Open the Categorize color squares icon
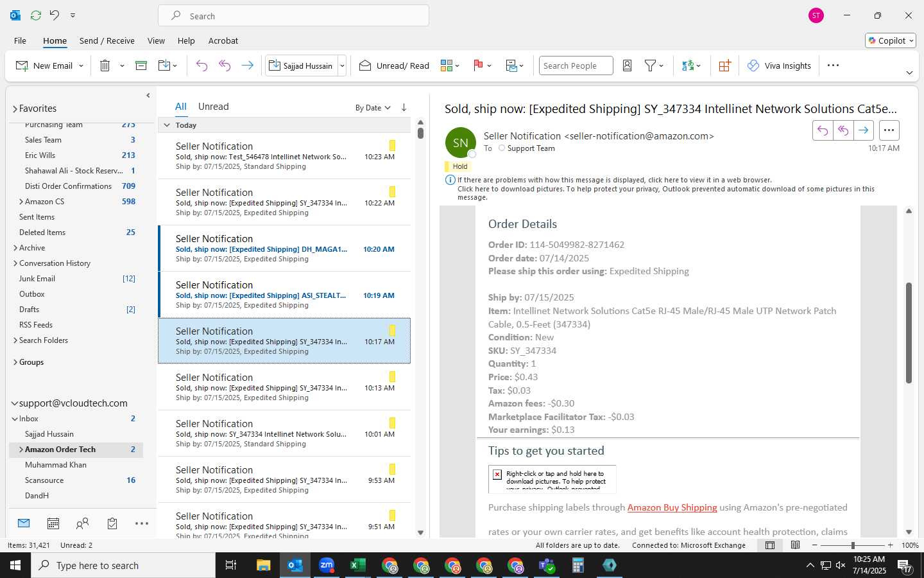924x578 pixels. [447, 66]
